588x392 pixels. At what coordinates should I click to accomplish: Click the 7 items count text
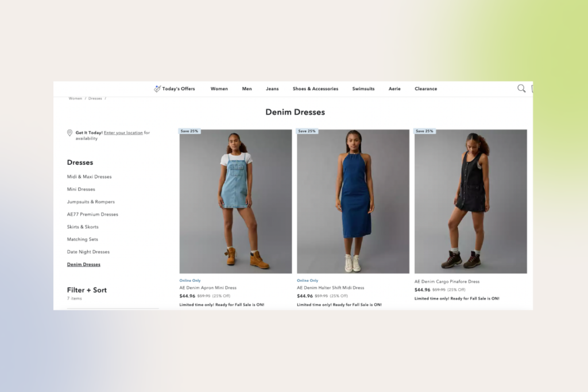click(x=74, y=298)
